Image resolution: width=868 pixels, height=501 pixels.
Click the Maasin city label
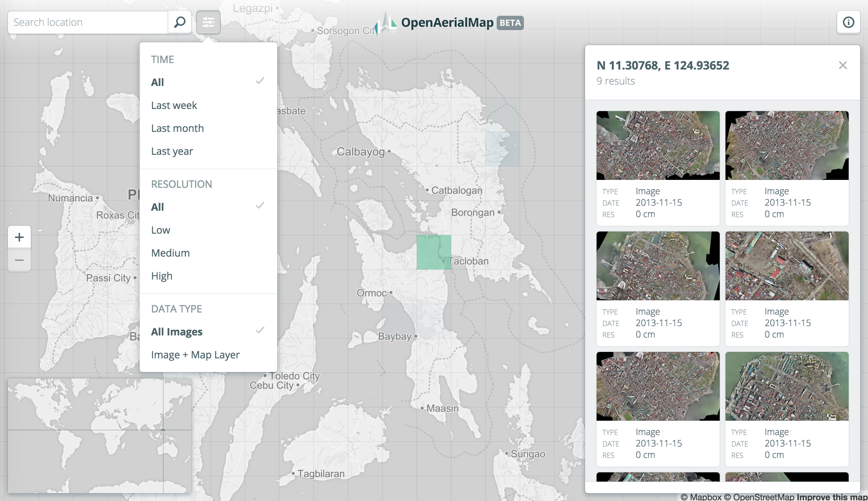point(442,408)
